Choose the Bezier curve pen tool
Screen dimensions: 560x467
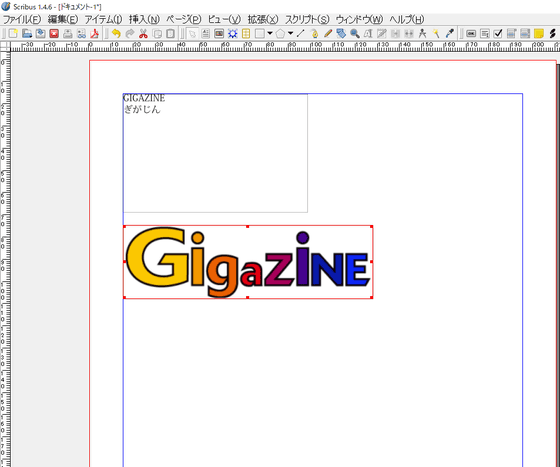pyautogui.click(x=314, y=34)
